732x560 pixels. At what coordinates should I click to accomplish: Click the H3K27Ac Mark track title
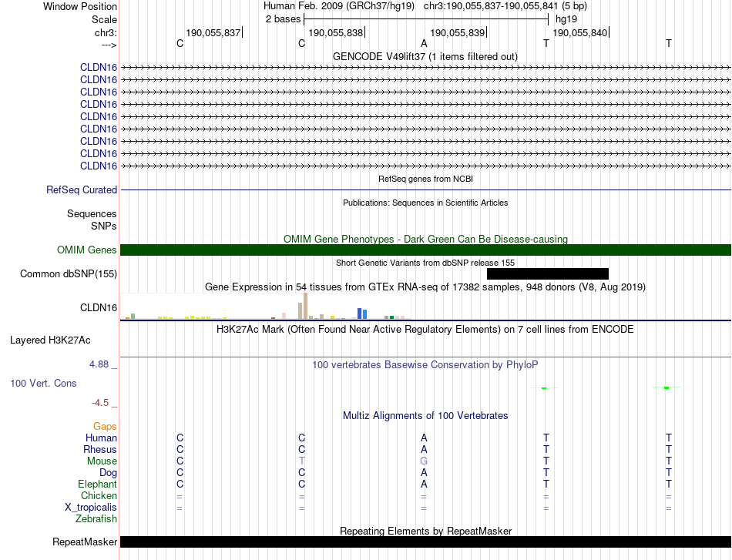click(x=425, y=330)
